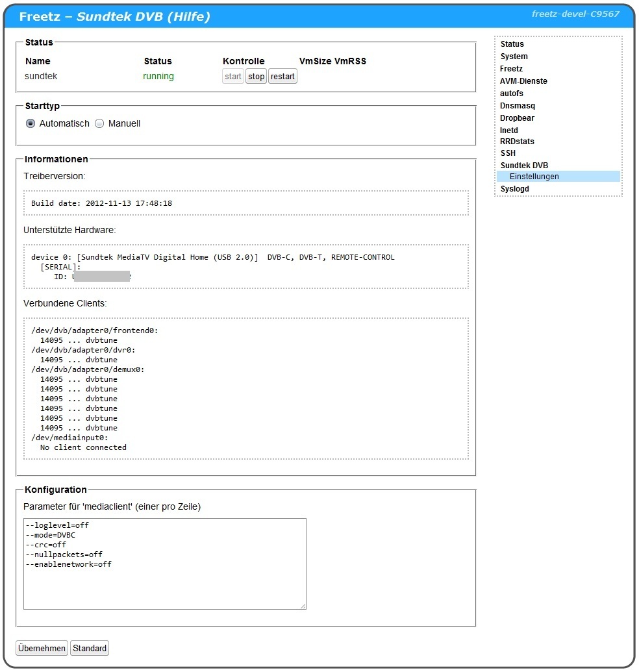
Task: Click the greyed-out start button
Action: click(x=233, y=77)
